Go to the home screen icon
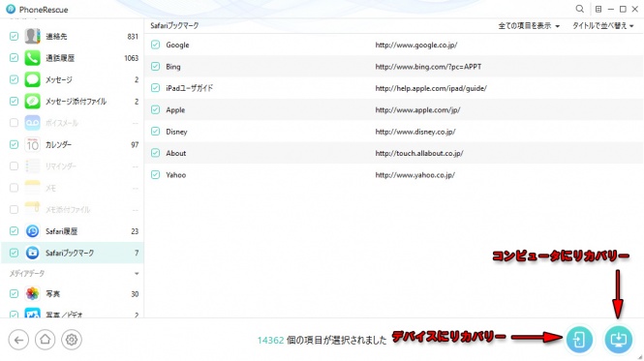644x361 pixels. click(x=45, y=340)
